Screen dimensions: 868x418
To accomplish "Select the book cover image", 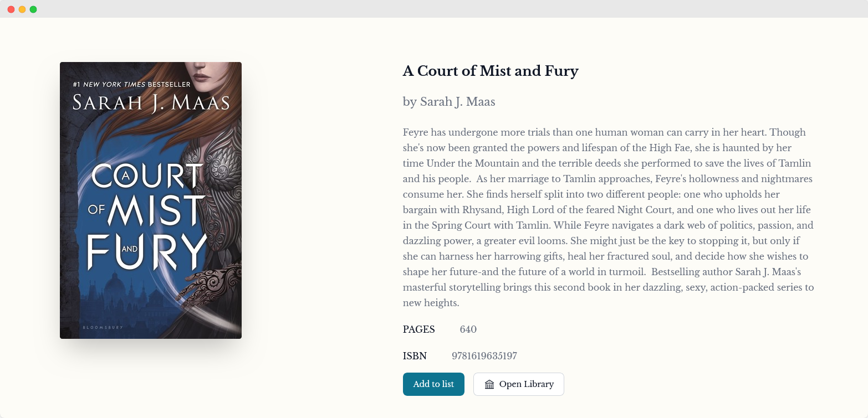I will coord(151,200).
